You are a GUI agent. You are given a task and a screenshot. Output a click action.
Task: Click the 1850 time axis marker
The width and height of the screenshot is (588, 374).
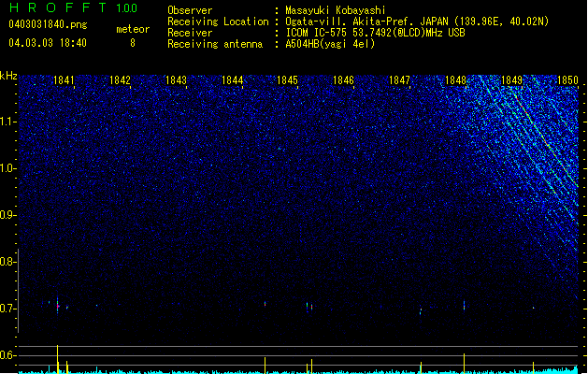[x=567, y=80]
